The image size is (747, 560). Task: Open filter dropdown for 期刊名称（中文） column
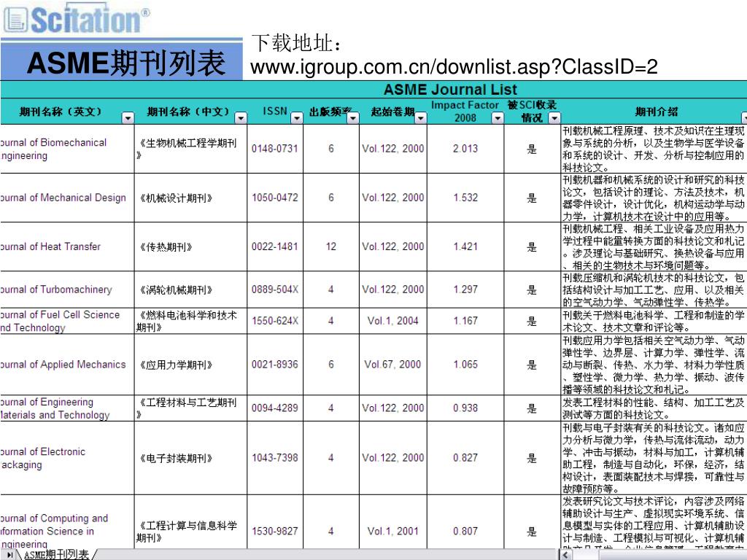(241, 117)
